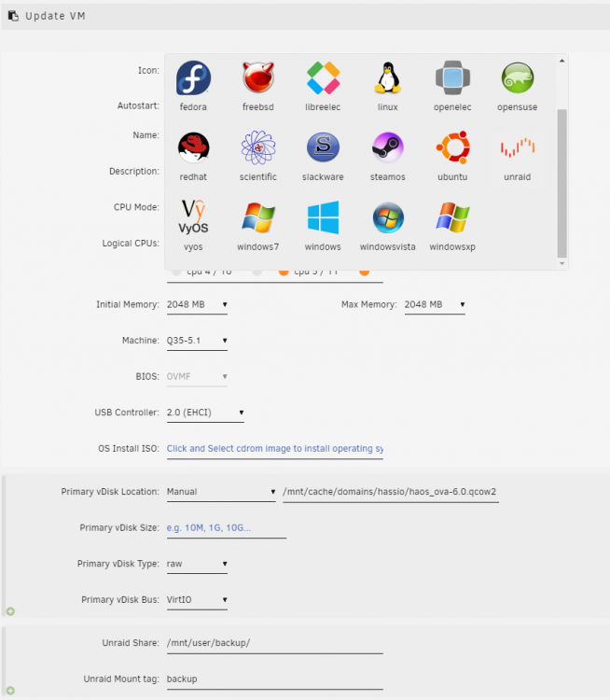Click the icon picker scroll down arrow
610x700 pixels.
click(x=561, y=263)
